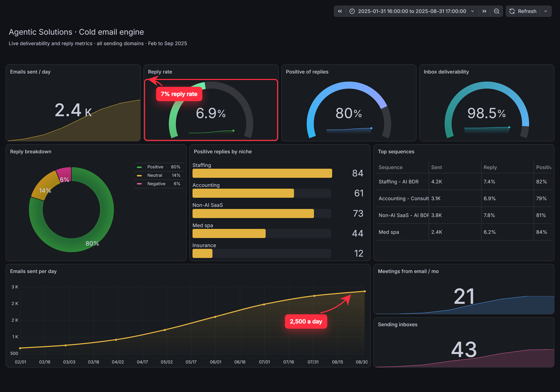
Task: Select the Med spa bar in niche chart
Action: point(229,233)
